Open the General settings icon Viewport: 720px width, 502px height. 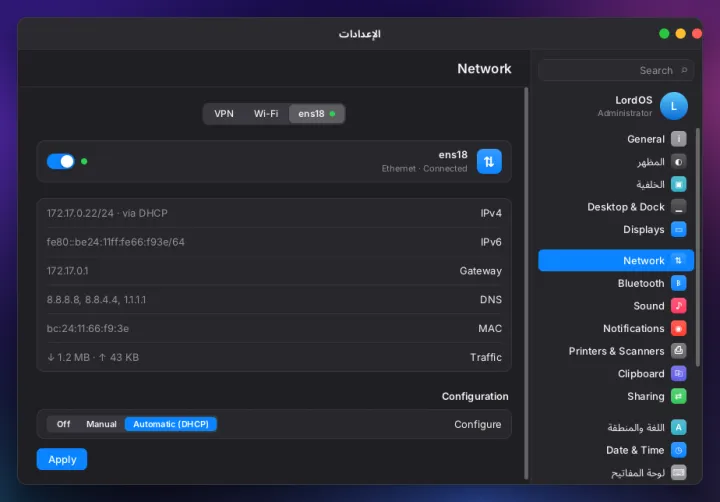click(678, 139)
